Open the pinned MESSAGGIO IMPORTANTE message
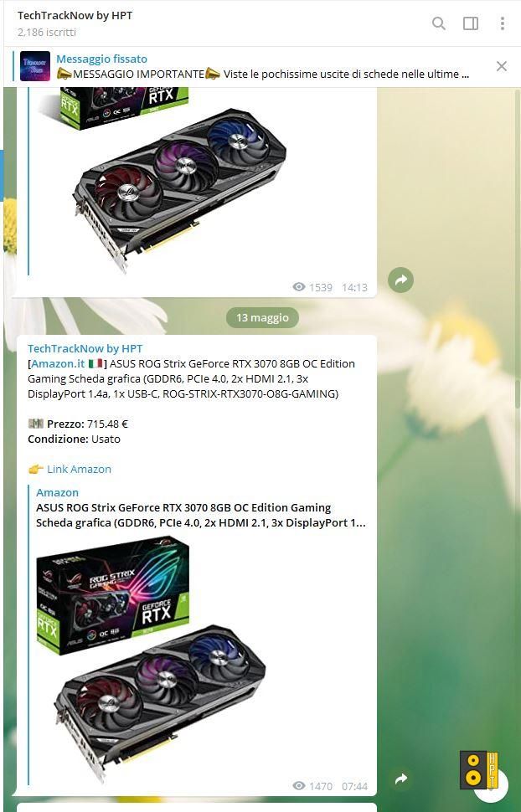This screenshot has height=812, width=521. click(263, 74)
